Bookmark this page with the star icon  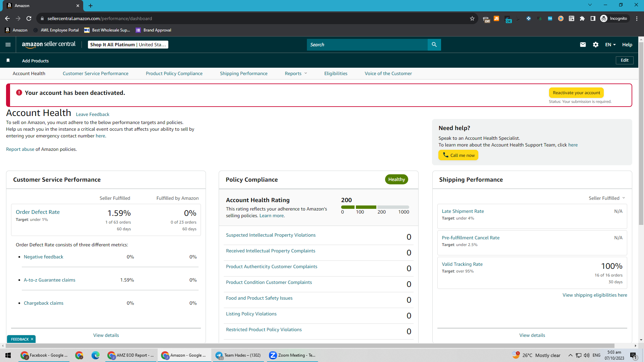tap(472, 18)
